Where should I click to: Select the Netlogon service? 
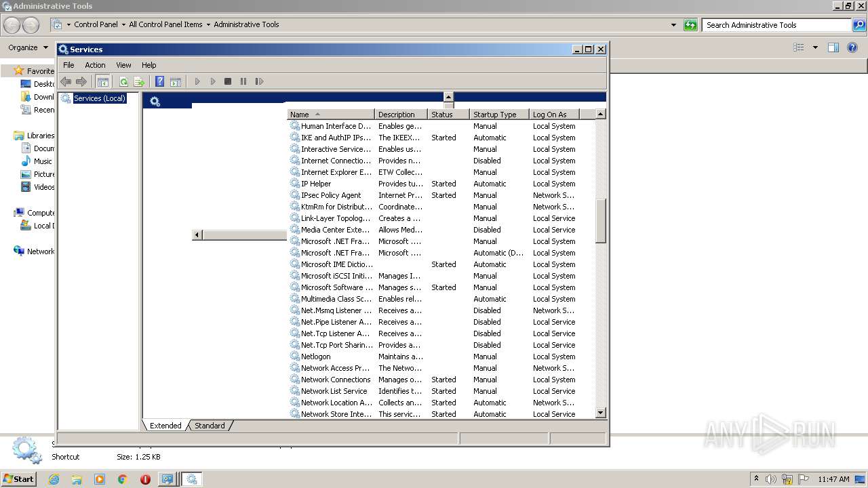click(x=441, y=357)
